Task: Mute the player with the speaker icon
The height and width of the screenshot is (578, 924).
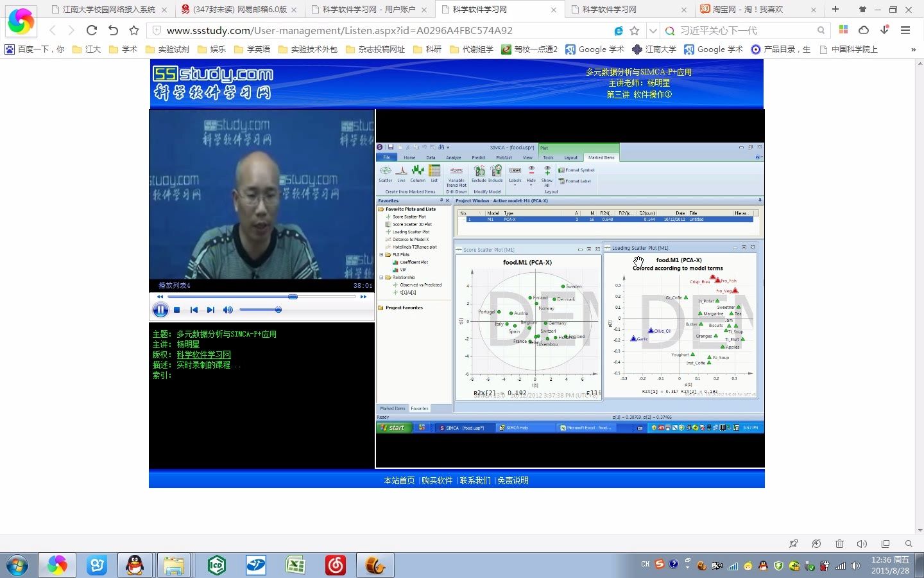Action: (x=228, y=310)
